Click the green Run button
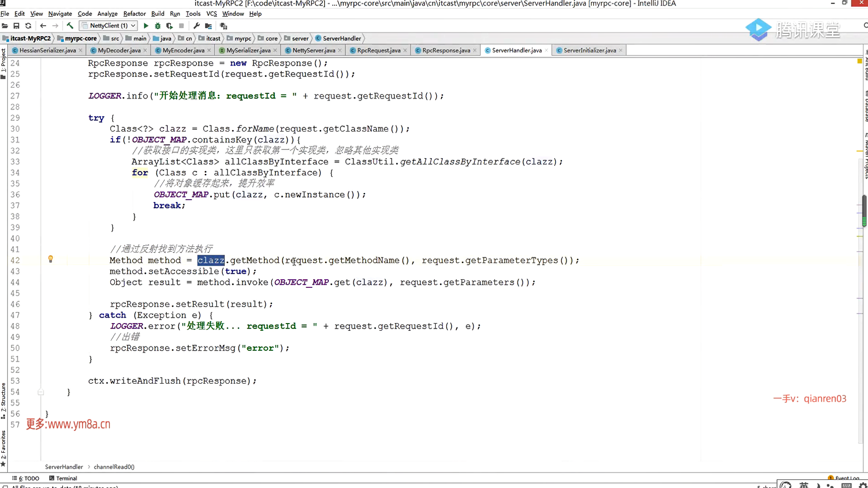Screen dimensions: 868x488 (146, 26)
